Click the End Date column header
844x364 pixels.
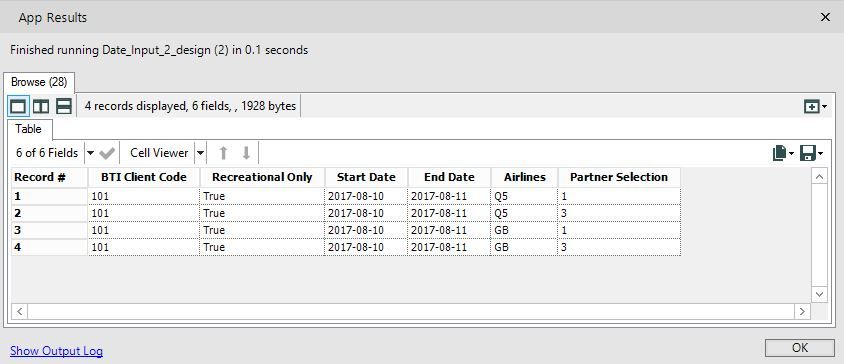(449, 177)
